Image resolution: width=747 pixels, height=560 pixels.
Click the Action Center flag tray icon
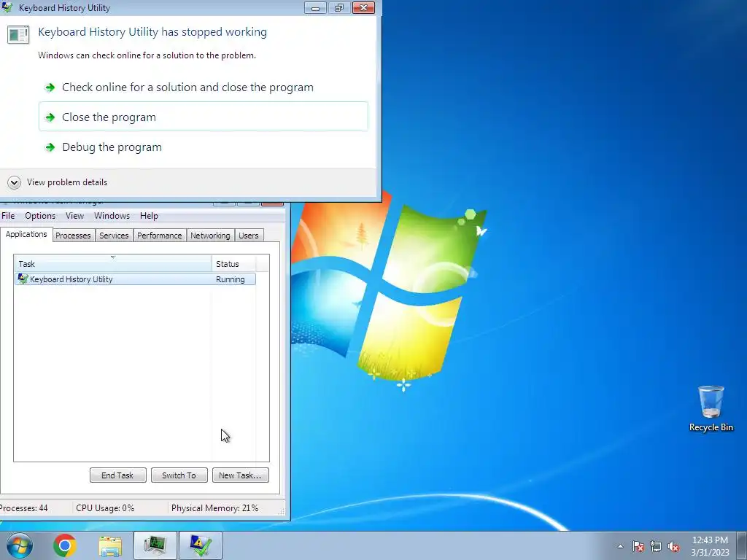[638, 546]
